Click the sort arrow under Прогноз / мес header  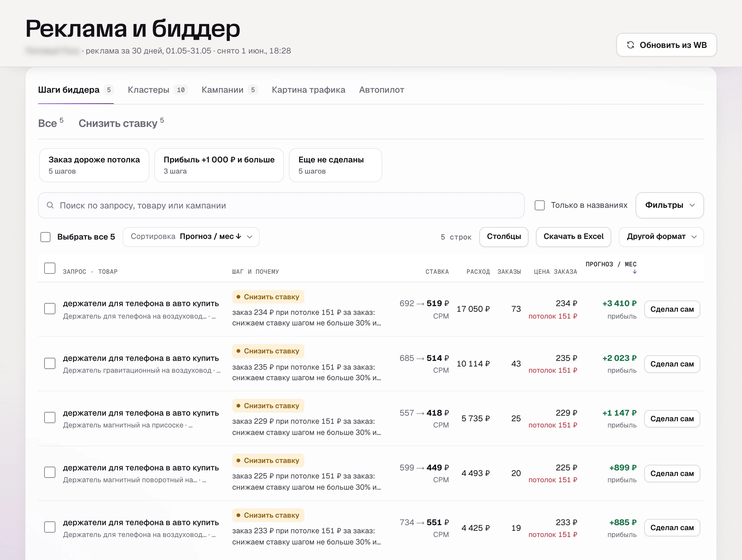pyautogui.click(x=634, y=272)
